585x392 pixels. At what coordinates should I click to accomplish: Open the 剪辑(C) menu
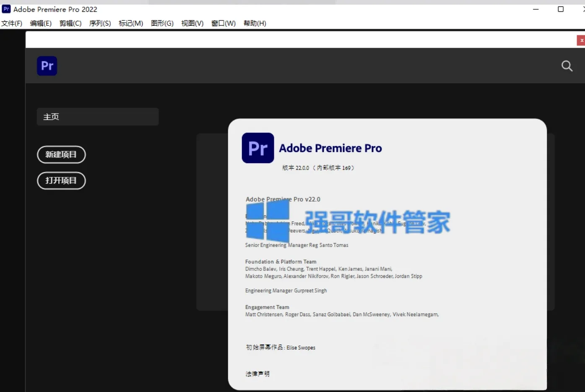(x=70, y=23)
